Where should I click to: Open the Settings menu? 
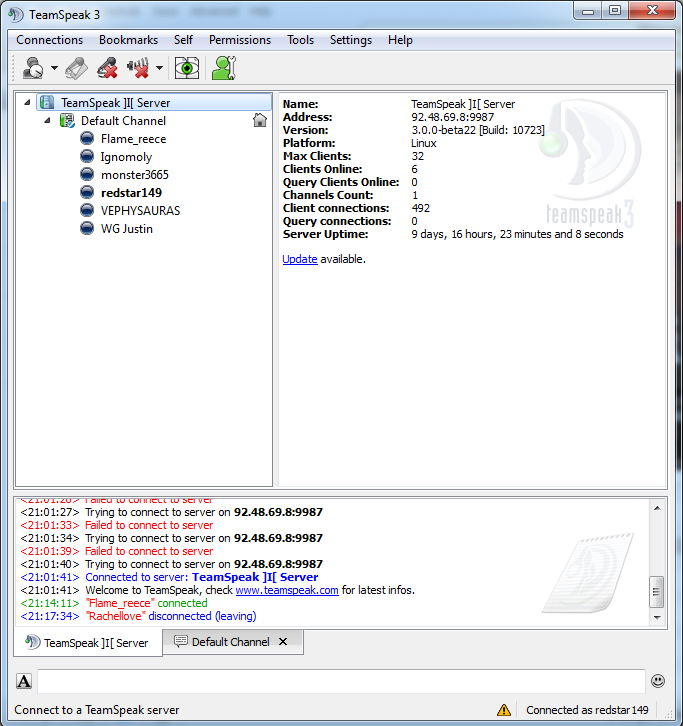pyautogui.click(x=351, y=40)
